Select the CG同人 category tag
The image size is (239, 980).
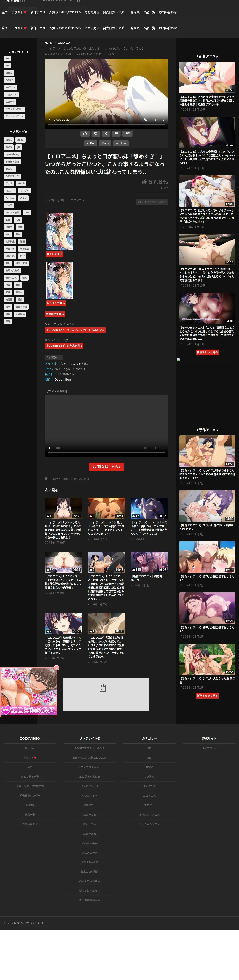click(9, 80)
